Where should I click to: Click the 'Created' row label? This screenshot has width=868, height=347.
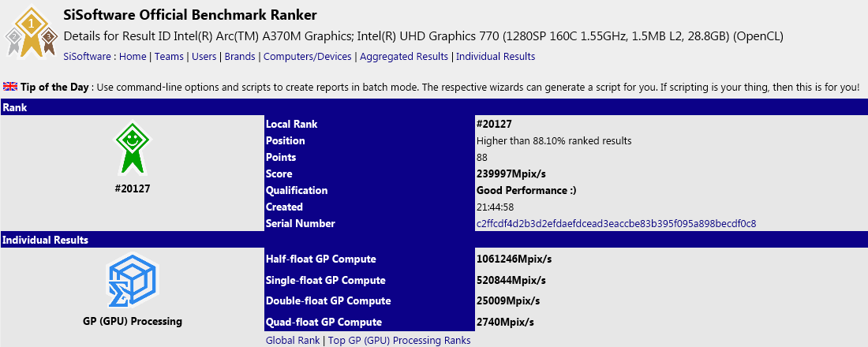tap(284, 207)
